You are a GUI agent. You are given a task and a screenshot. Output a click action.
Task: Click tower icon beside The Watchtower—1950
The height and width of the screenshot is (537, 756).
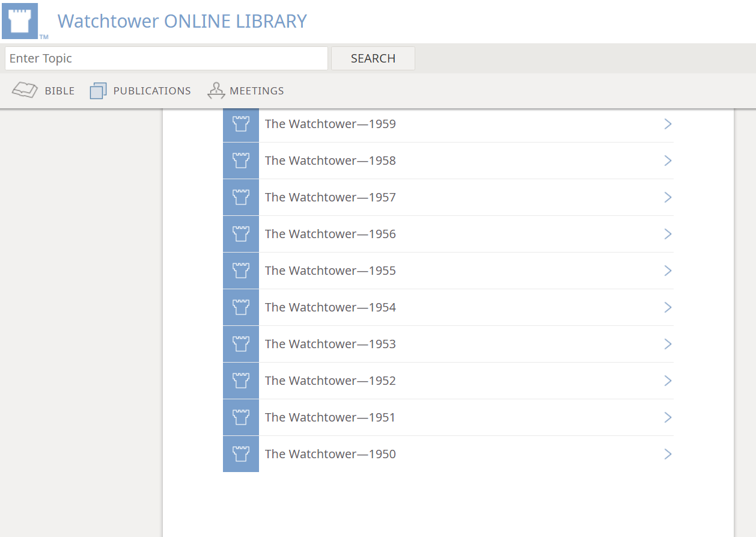[241, 454]
